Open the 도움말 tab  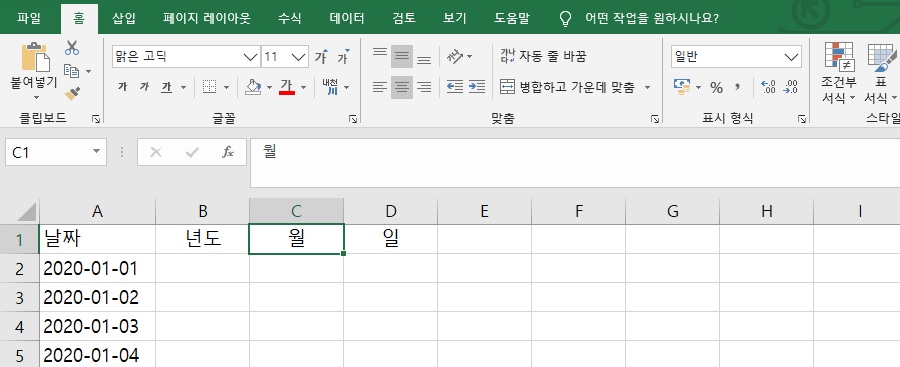coord(512,18)
